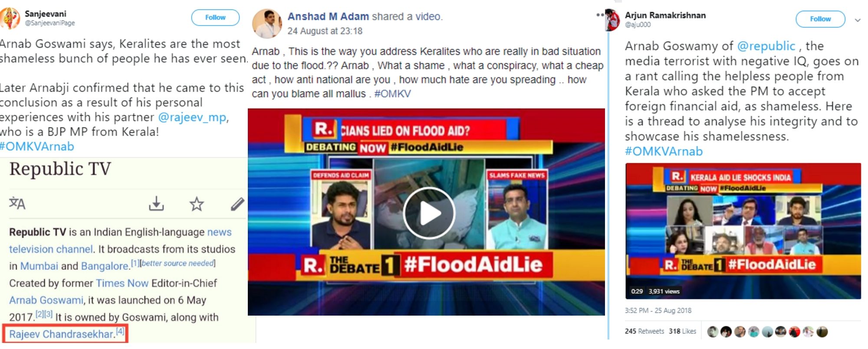View the 245 Retweets list
This screenshot has height=349, width=868.
coord(644,331)
